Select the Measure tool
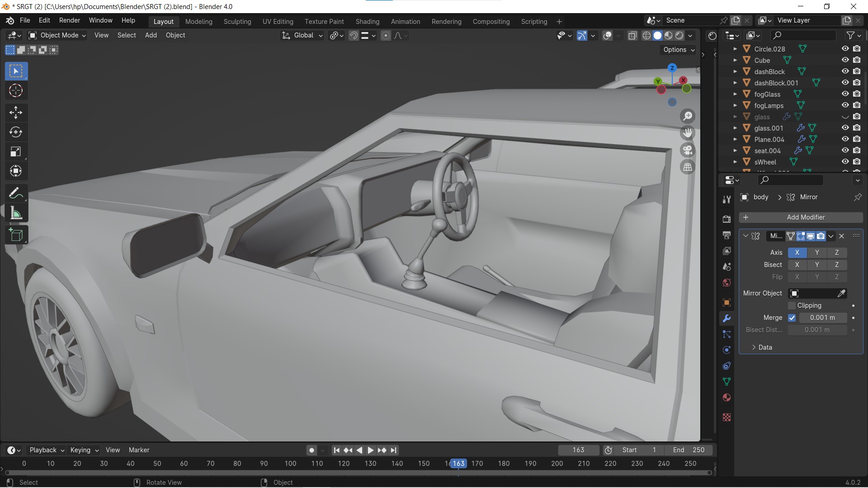The height and width of the screenshot is (488, 868). [16, 213]
